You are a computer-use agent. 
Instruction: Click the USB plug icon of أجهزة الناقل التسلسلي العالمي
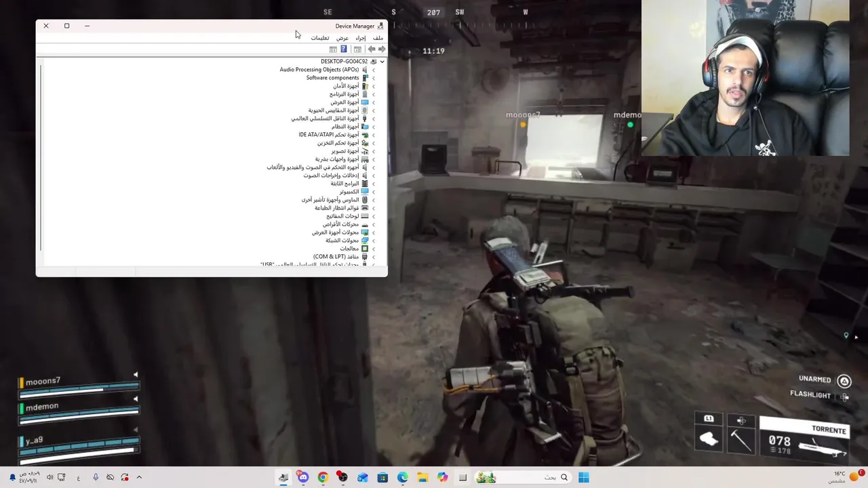365,119
